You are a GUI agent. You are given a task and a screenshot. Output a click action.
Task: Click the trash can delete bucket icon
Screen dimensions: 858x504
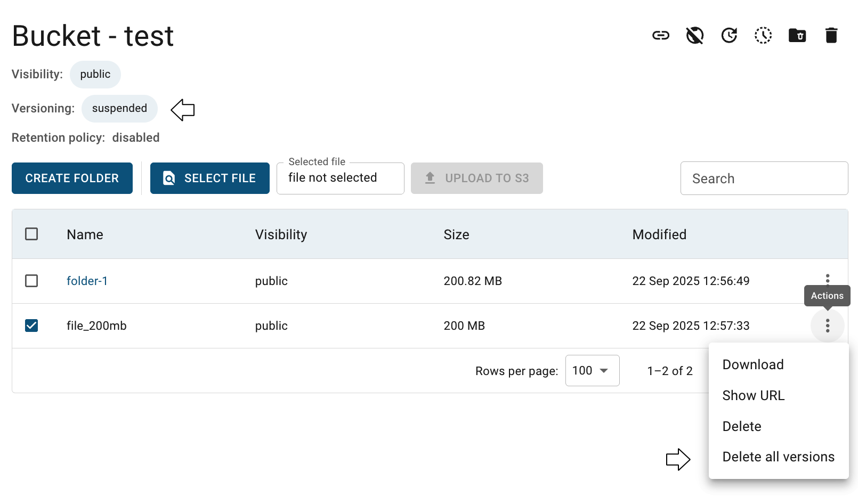pos(831,36)
